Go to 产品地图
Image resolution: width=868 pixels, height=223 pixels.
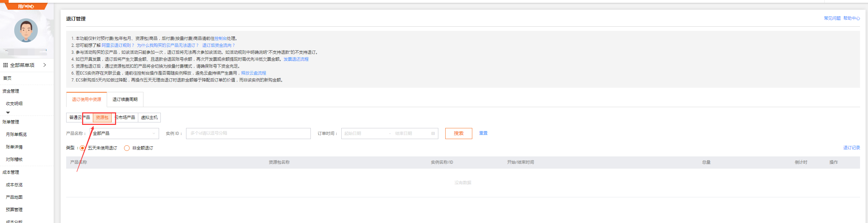[x=14, y=197]
